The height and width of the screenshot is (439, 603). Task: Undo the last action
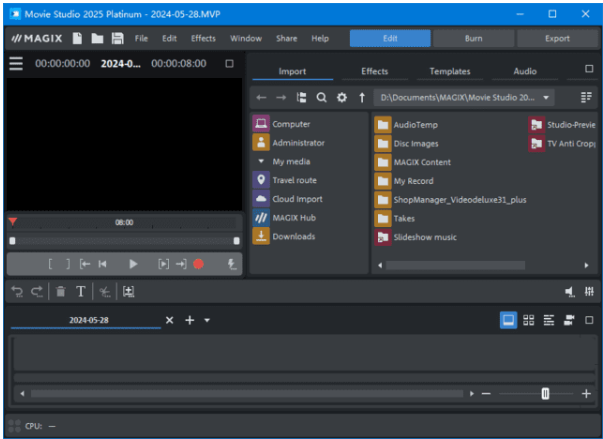17,292
